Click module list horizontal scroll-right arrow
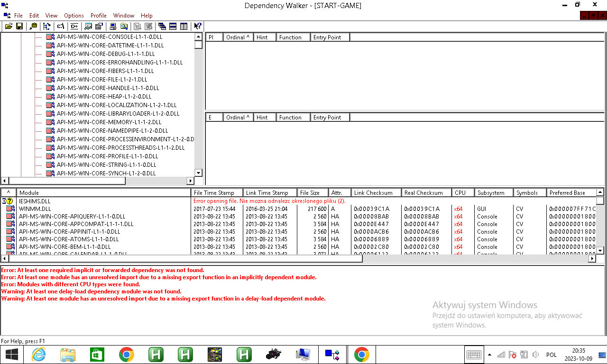This screenshot has width=607, height=364. tap(592, 259)
